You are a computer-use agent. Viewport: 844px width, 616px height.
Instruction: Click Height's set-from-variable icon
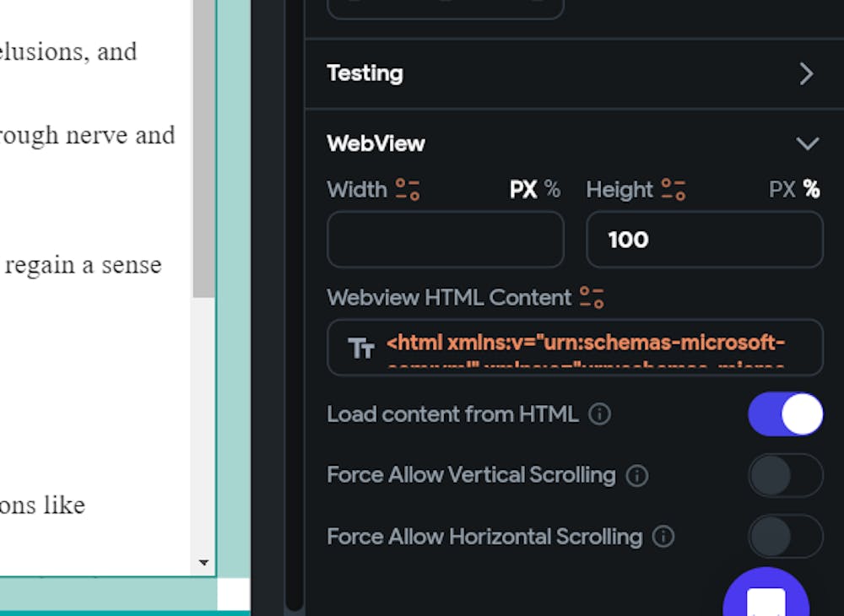point(674,190)
